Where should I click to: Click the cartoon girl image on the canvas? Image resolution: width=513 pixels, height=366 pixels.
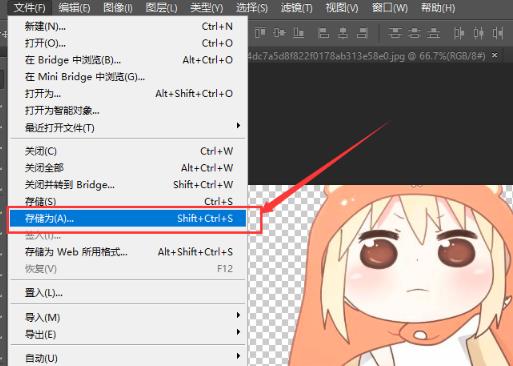point(400,275)
